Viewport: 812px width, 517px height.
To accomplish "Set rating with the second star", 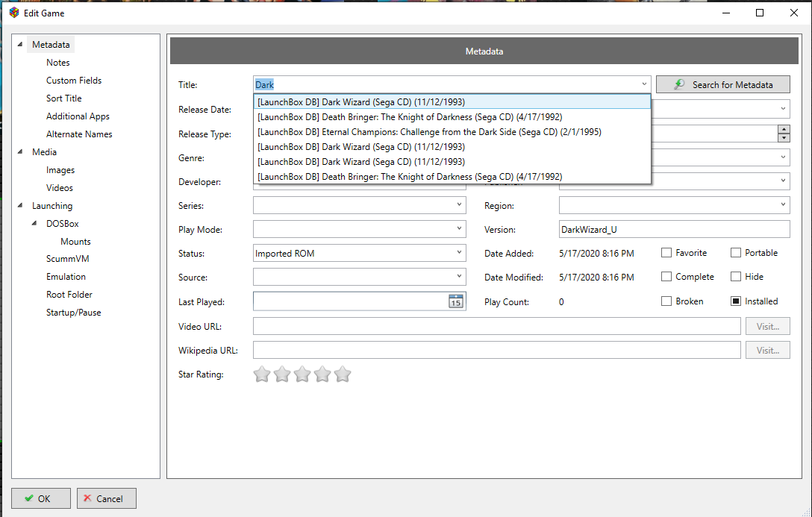I will pos(281,374).
